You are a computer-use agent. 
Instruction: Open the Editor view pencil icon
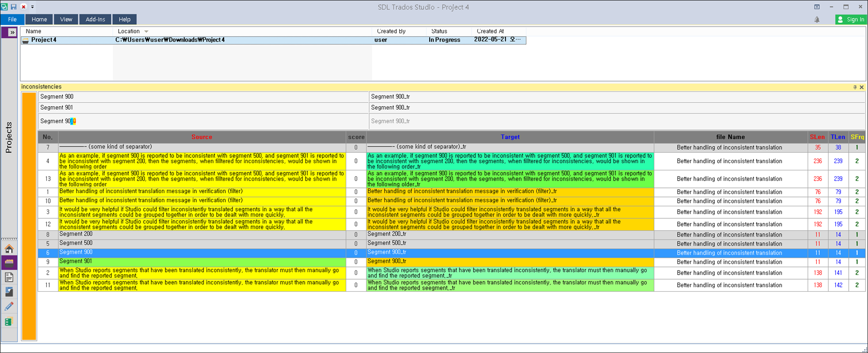point(9,306)
